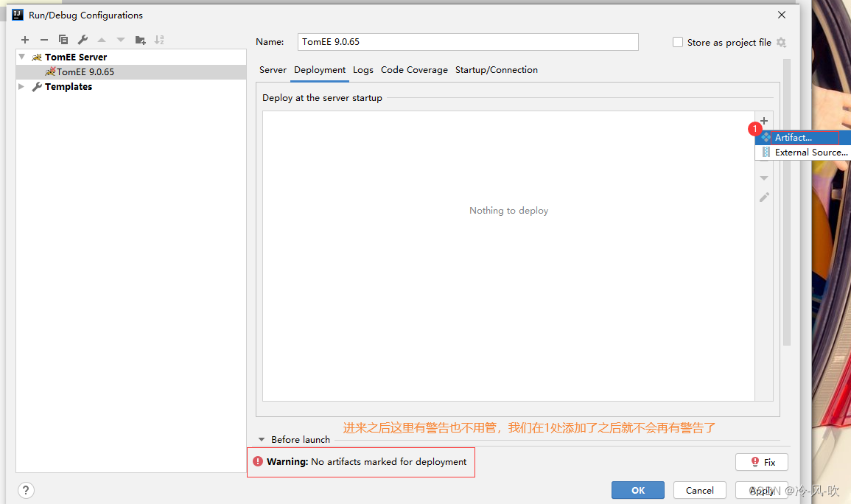Click the warning No artifacts marked for deployment
851x504 pixels.
(366, 462)
